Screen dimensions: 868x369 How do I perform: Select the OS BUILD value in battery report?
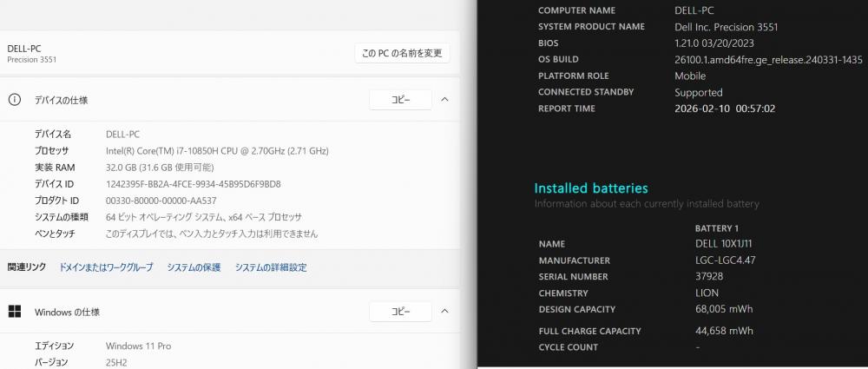(768, 59)
